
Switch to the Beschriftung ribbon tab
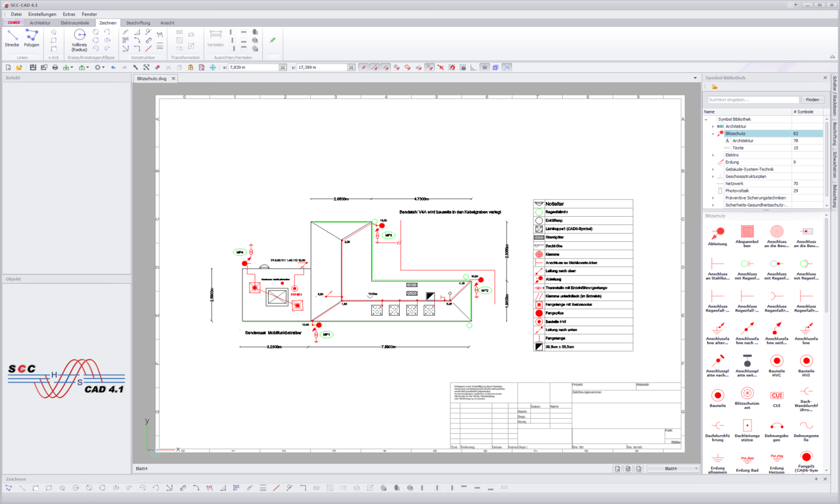(x=138, y=23)
